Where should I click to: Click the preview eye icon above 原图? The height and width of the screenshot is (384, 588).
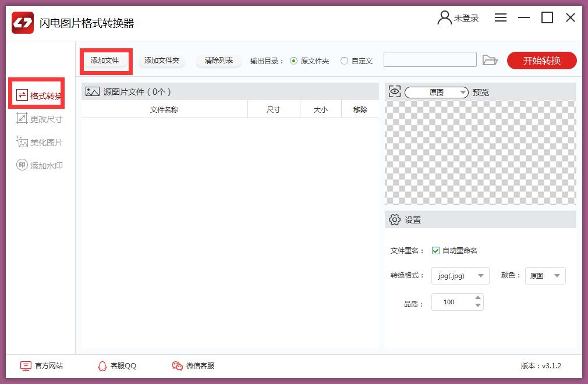click(394, 91)
